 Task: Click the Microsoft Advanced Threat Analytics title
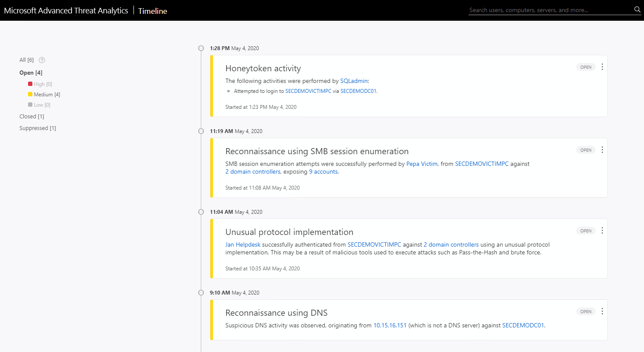tap(66, 10)
